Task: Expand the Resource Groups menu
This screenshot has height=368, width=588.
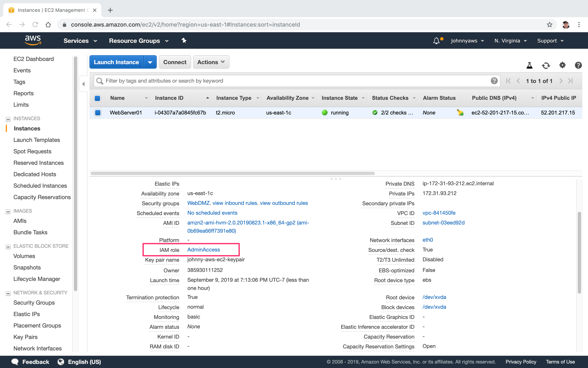Action: click(x=139, y=41)
